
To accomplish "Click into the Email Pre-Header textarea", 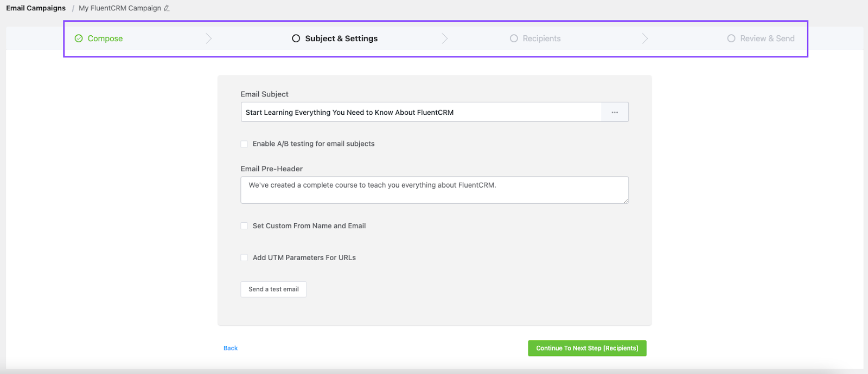I will (x=435, y=190).
